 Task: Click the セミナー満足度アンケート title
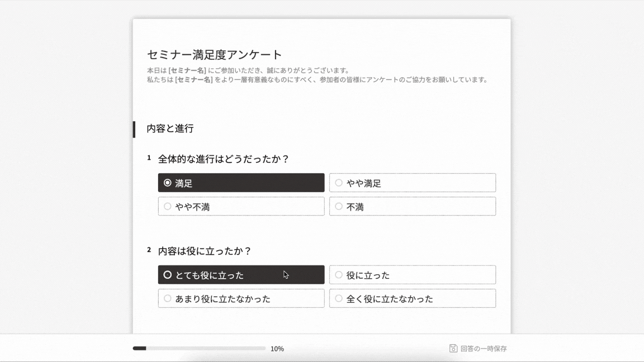(x=215, y=55)
